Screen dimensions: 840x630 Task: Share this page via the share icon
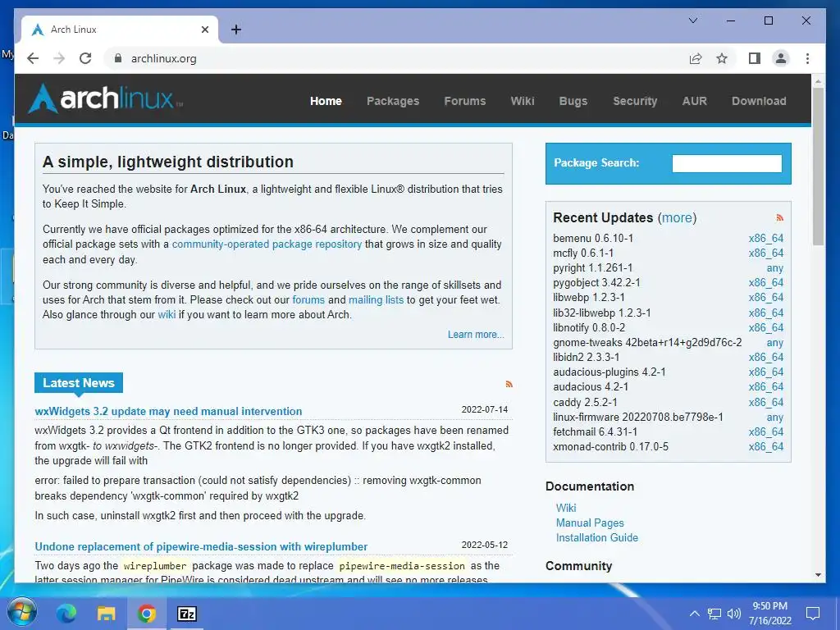(696, 58)
